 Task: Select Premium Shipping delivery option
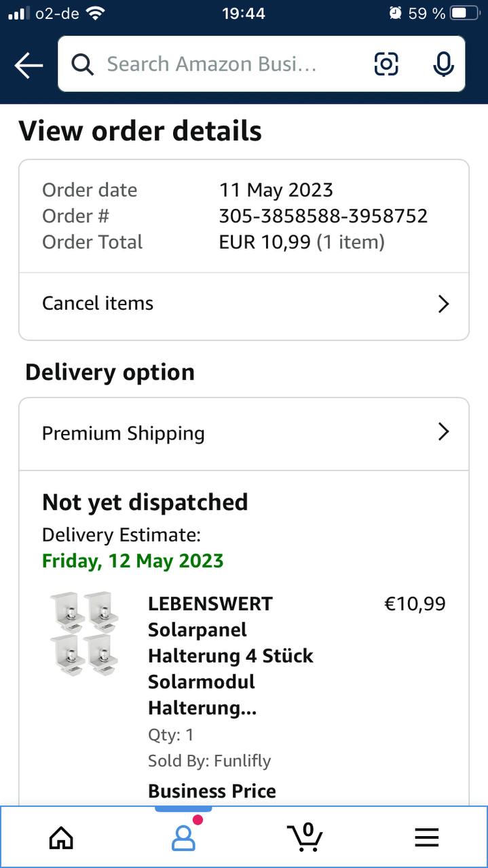124,433
